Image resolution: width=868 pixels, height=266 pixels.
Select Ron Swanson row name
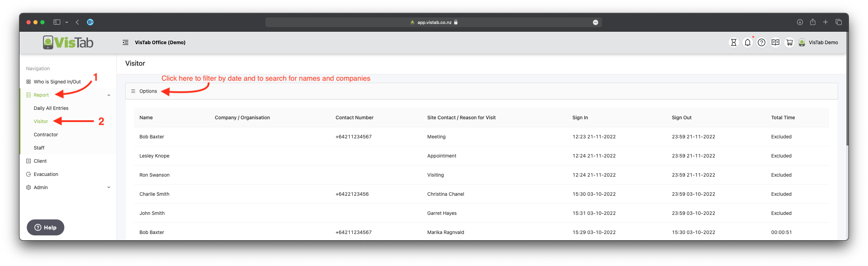point(154,175)
